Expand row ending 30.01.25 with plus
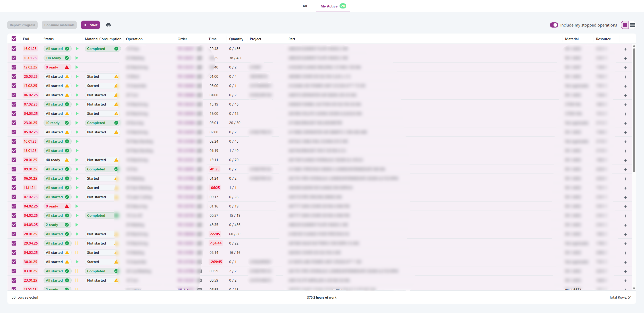This screenshot has height=313, width=644. [625, 262]
